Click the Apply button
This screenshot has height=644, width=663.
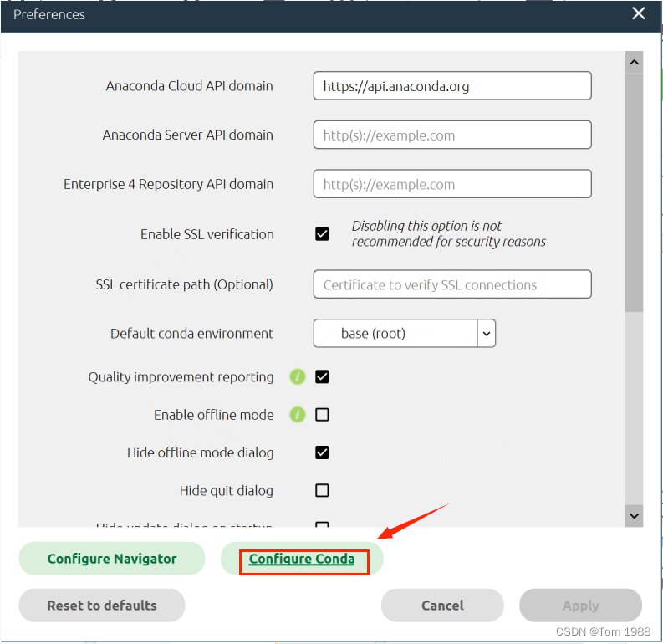580,605
